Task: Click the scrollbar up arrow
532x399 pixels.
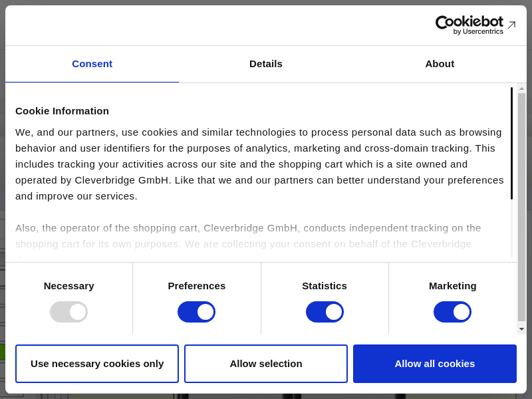Action: pyautogui.click(x=521, y=88)
